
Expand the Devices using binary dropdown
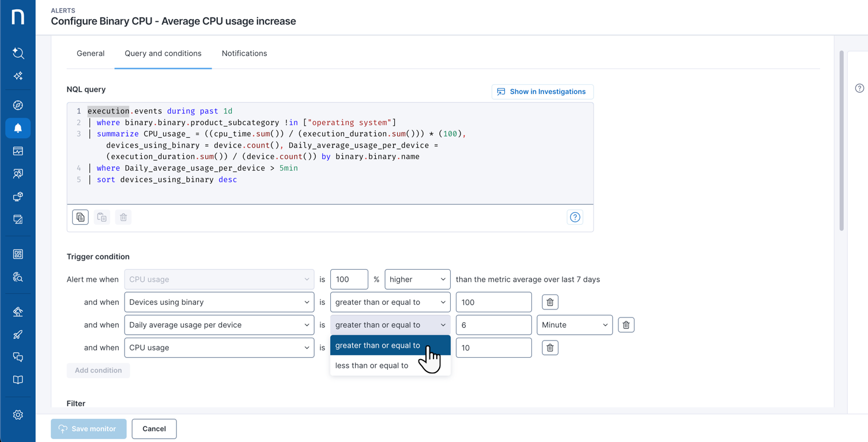(x=219, y=302)
